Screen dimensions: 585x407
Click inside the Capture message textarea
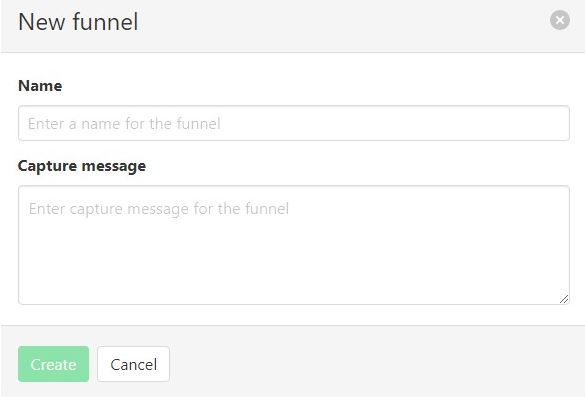click(294, 245)
